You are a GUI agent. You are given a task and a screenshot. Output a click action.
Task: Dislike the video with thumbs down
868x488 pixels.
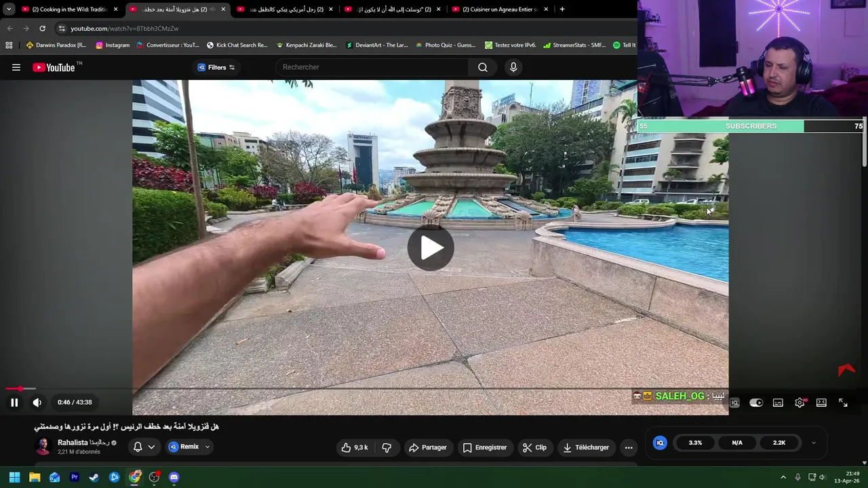click(387, 447)
